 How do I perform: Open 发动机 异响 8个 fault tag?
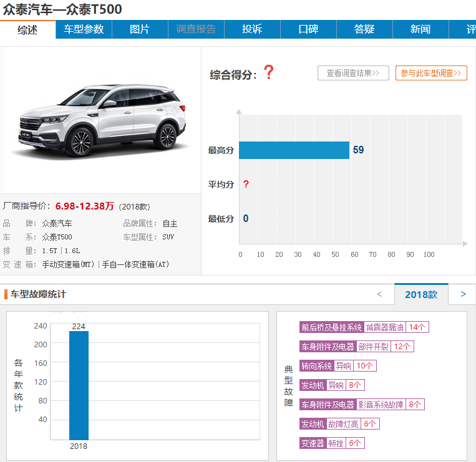[x=332, y=385]
